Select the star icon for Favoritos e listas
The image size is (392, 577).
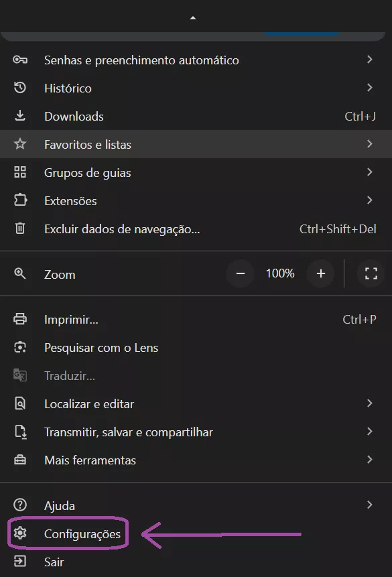pos(20,144)
